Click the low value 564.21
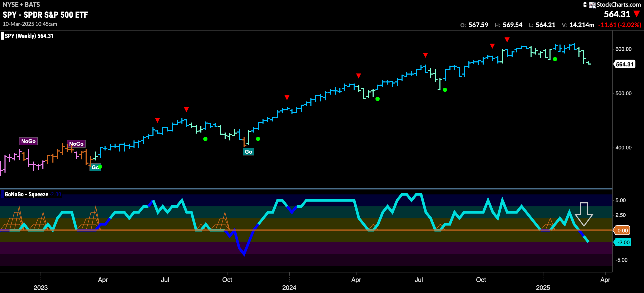644x293 pixels. (545, 25)
